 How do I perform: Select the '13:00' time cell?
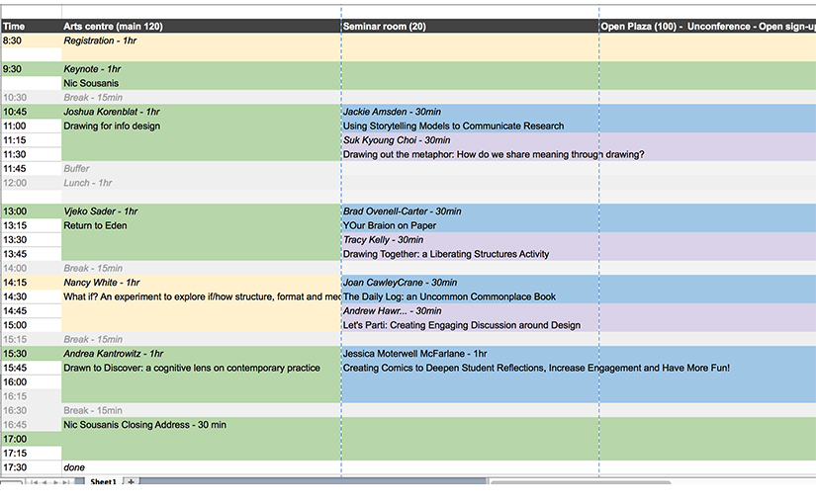tap(32, 211)
